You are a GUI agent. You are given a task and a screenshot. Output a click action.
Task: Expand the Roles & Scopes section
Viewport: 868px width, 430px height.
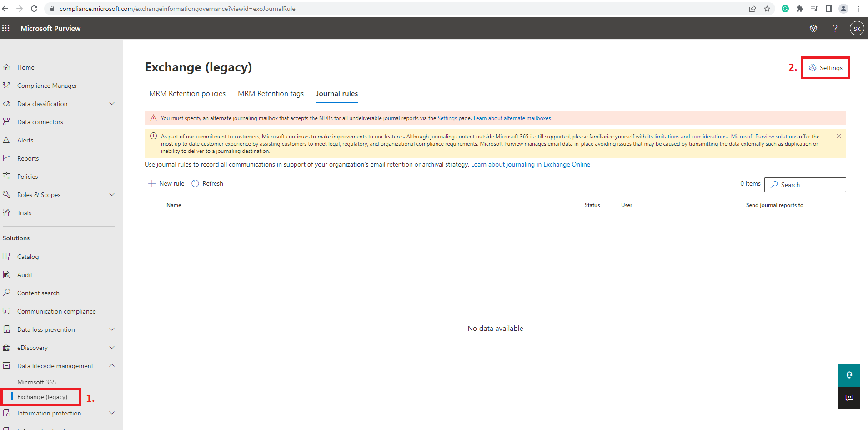coord(112,195)
